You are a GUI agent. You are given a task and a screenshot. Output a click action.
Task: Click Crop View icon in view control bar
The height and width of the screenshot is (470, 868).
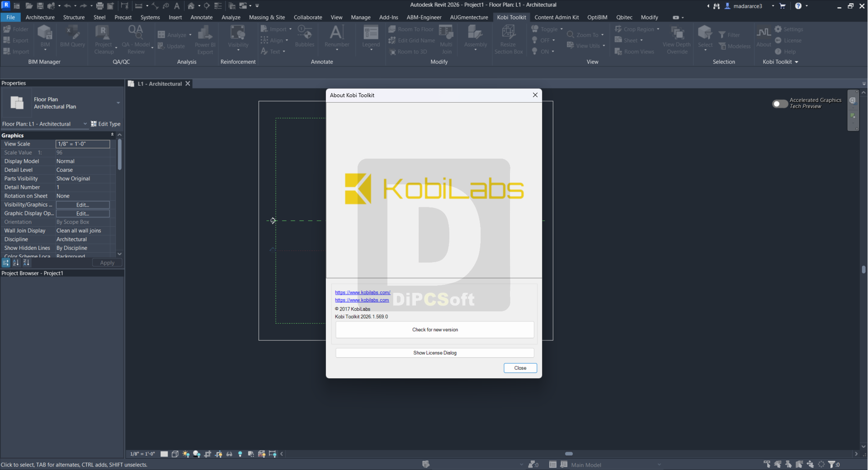(208, 454)
